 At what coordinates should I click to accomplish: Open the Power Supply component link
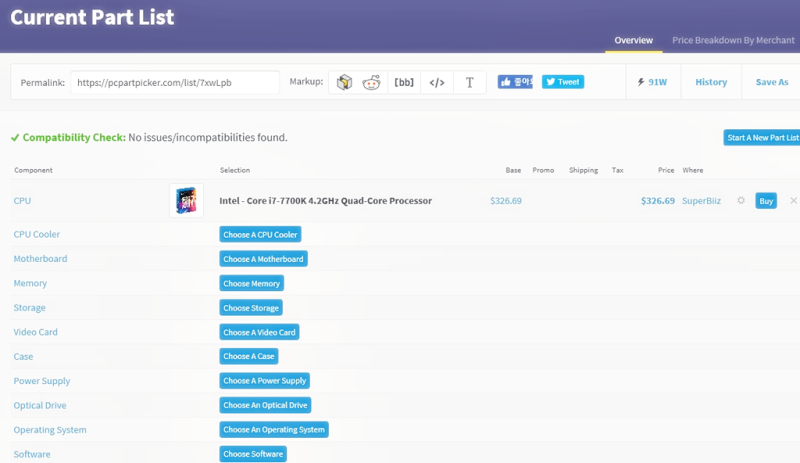point(42,381)
